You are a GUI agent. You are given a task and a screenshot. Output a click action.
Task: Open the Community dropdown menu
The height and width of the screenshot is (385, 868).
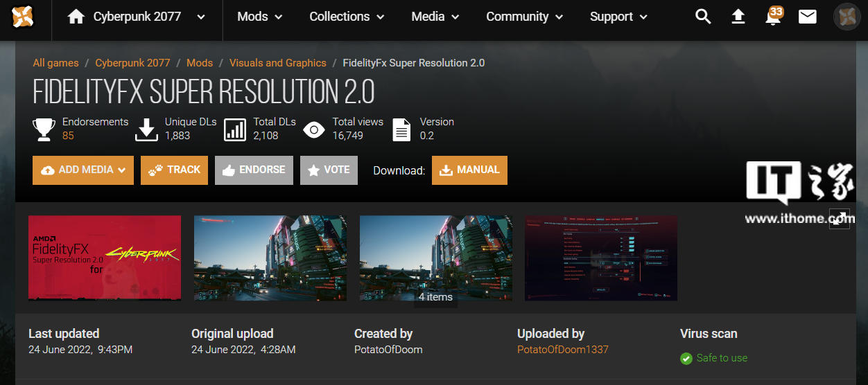(524, 17)
